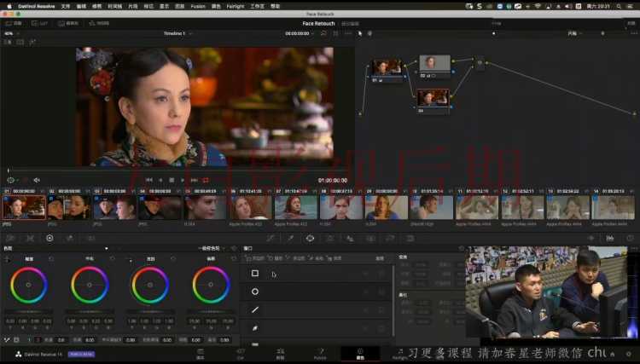Image resolution: width=640 pixels, height=364 pixels.
Task: Select the hand pan tool above node graph
Action: (x=369, y=33)
